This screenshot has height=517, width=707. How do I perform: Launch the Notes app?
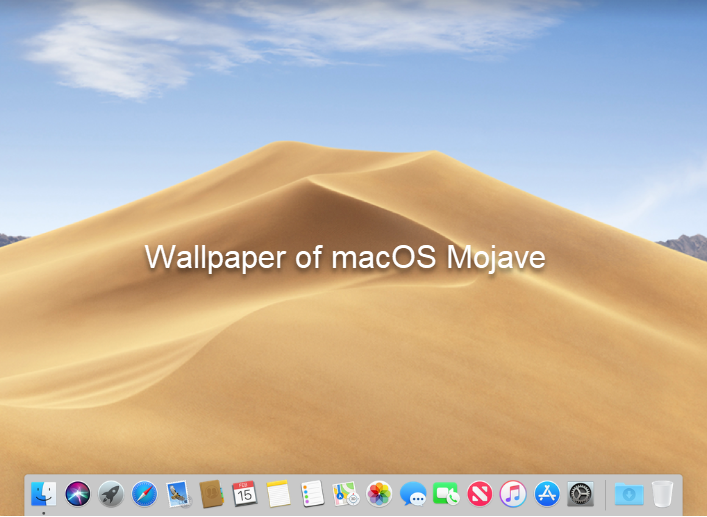pyautogui.click(x=278, y=493)
